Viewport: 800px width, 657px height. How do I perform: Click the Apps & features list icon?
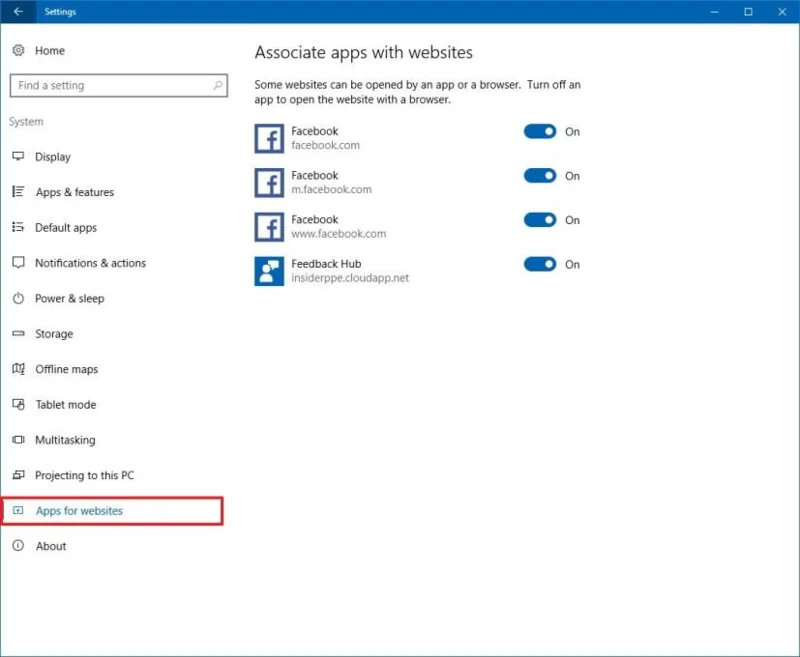pos(18,191)
